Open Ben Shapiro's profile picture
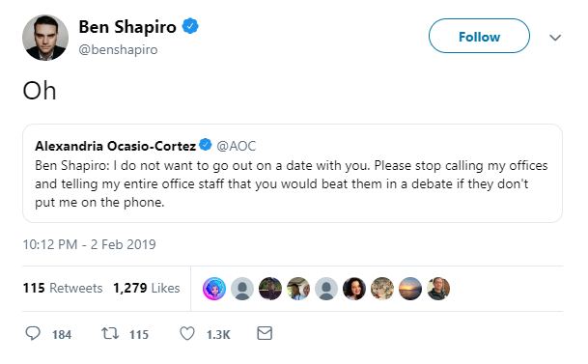588x364 pixels. coord(45,38)
